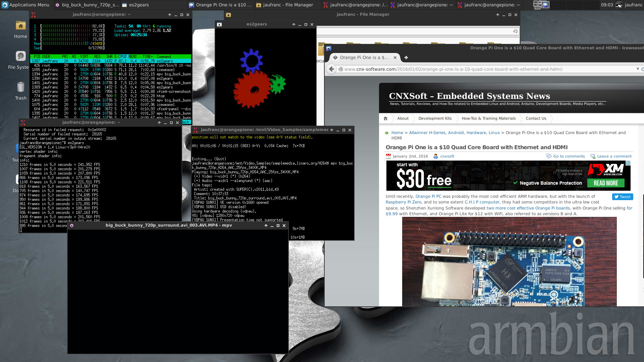Click the es2gears terminal title bar icon

click(x=23, y=123)
